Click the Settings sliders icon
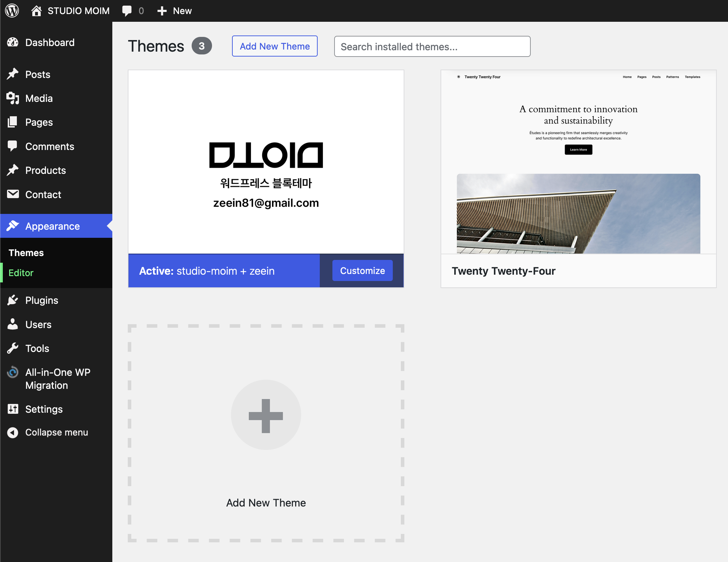The image size is (728, 562). [13, 409]
